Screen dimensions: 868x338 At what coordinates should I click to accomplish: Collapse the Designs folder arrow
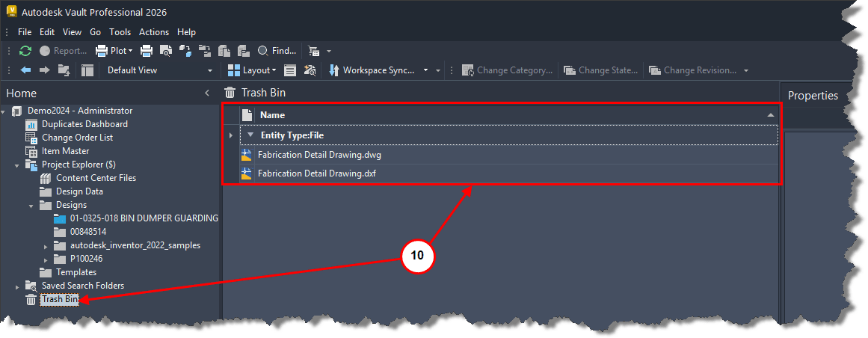(x=32, y=206)
